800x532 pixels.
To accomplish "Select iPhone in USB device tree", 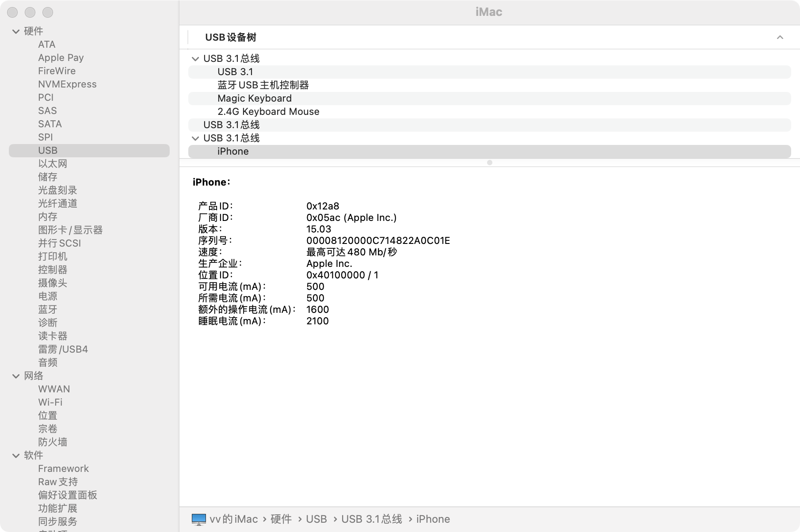I will tap(490, 152).
